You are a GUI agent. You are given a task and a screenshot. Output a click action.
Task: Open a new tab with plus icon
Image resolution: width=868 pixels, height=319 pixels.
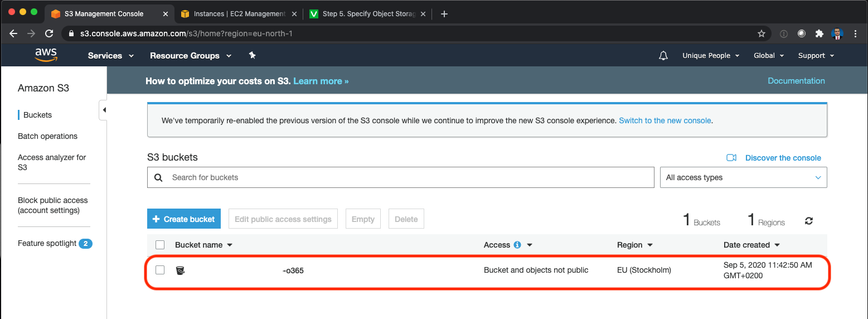tap(444, 14)
